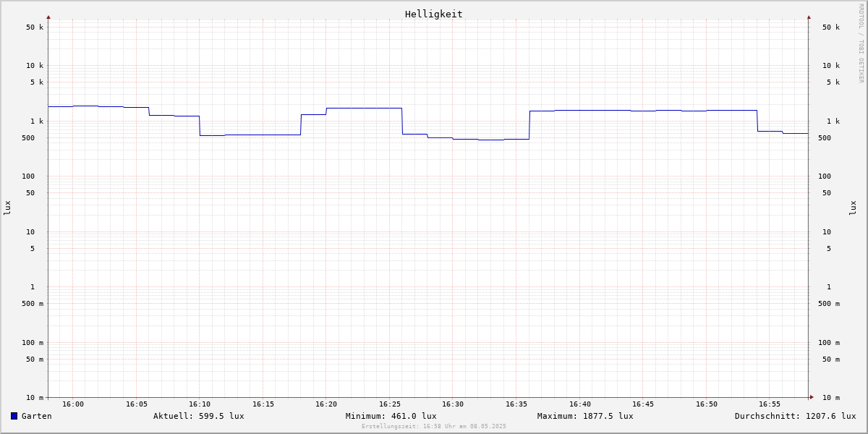Click the blue Garten legend color box

(x=14, y=416)
